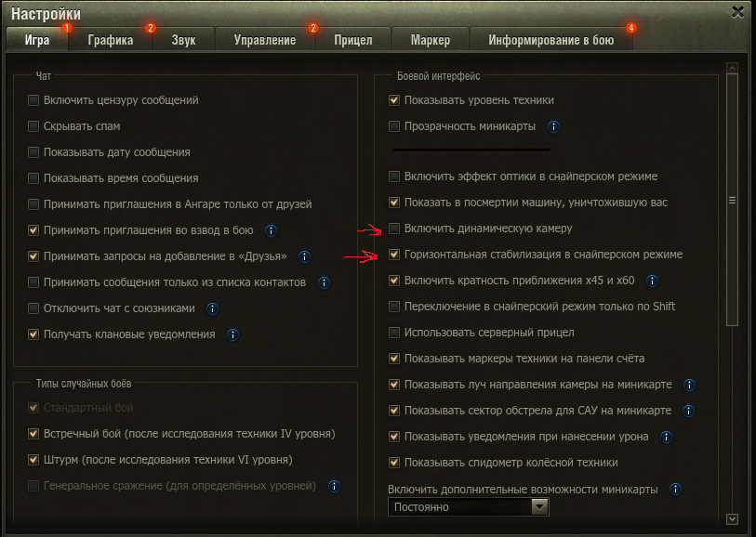Open the Постоянно minimap dropdown
The image size is (756, 537).
click(468, 506)
